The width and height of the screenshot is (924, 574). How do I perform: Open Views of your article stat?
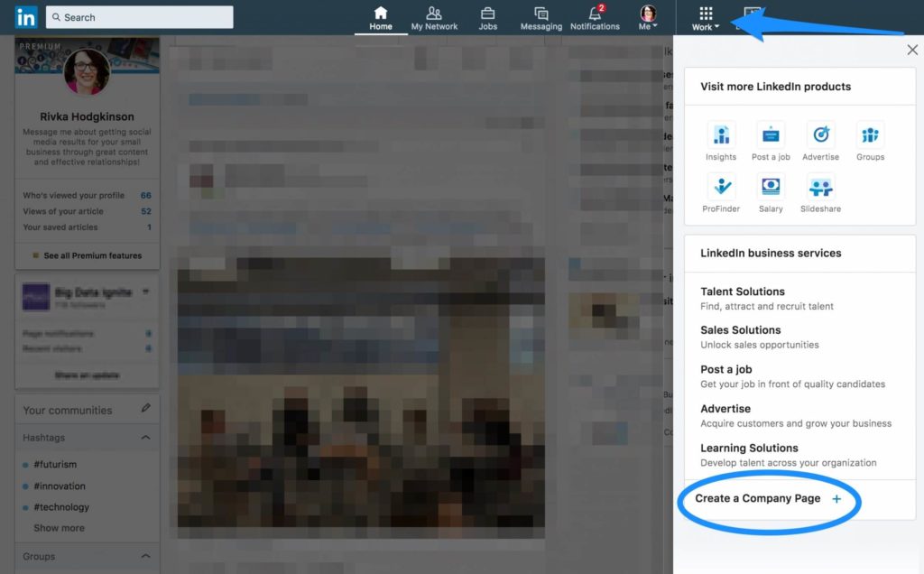(x=88, y=211)
